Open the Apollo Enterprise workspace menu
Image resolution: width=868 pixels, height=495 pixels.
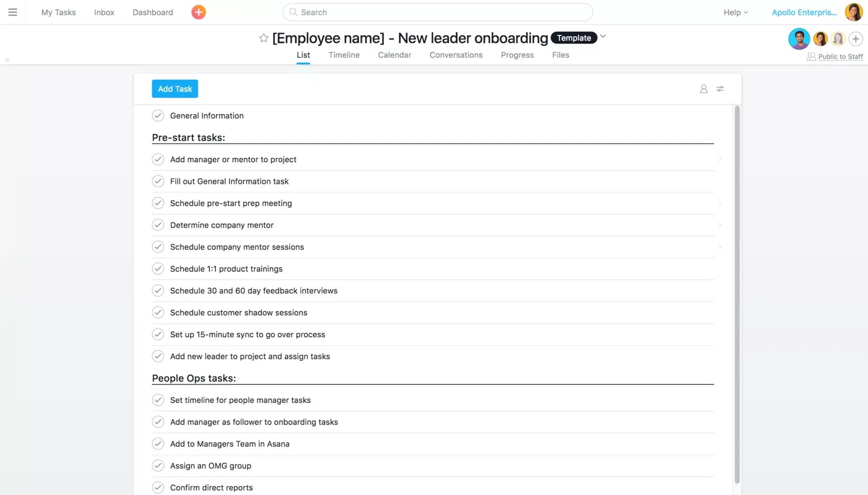pyautogui.click(x=803, y=12)
